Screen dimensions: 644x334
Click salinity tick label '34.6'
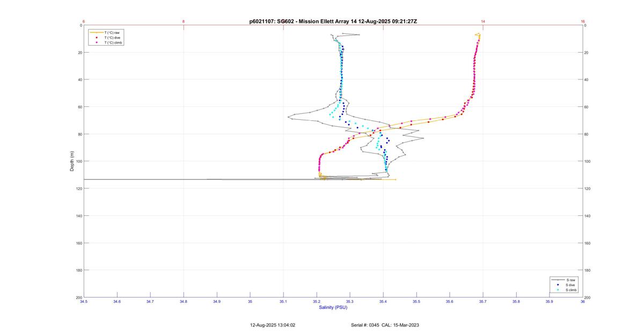[117, 302]
